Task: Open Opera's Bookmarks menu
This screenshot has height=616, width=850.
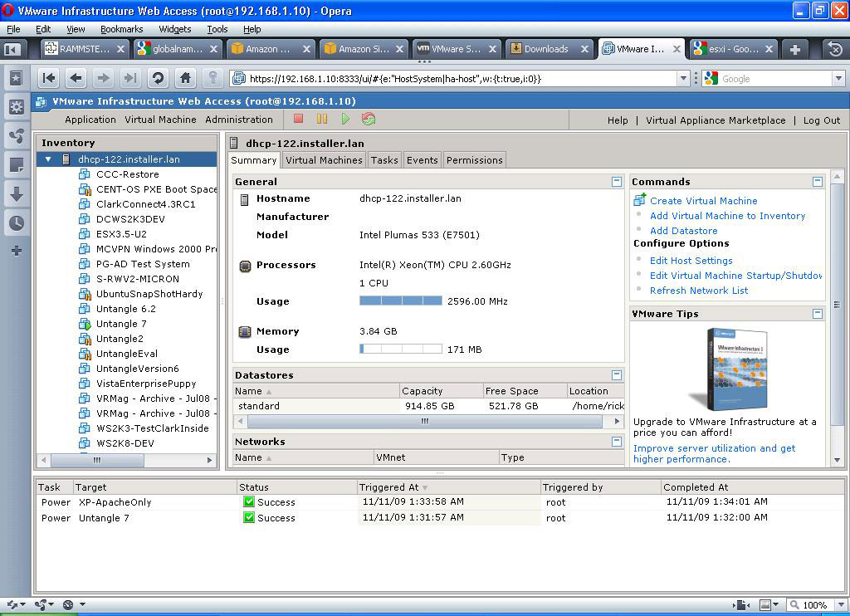Action: [x=121, y=29]
